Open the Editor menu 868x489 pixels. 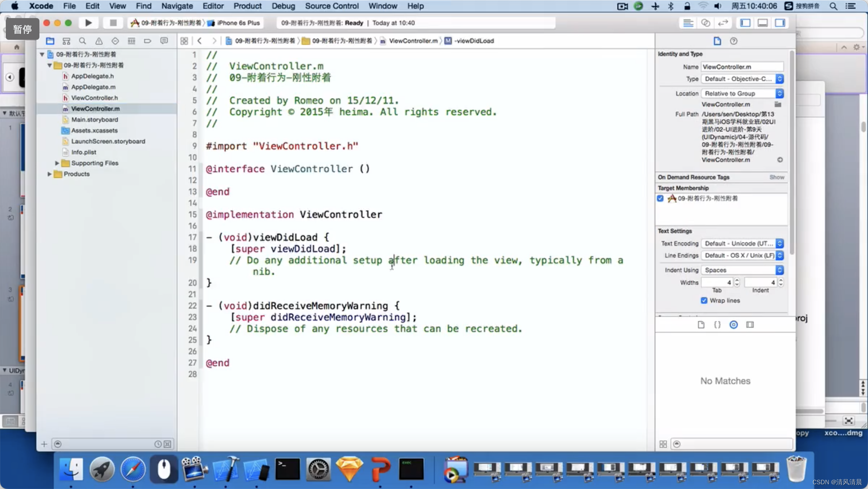213,6
